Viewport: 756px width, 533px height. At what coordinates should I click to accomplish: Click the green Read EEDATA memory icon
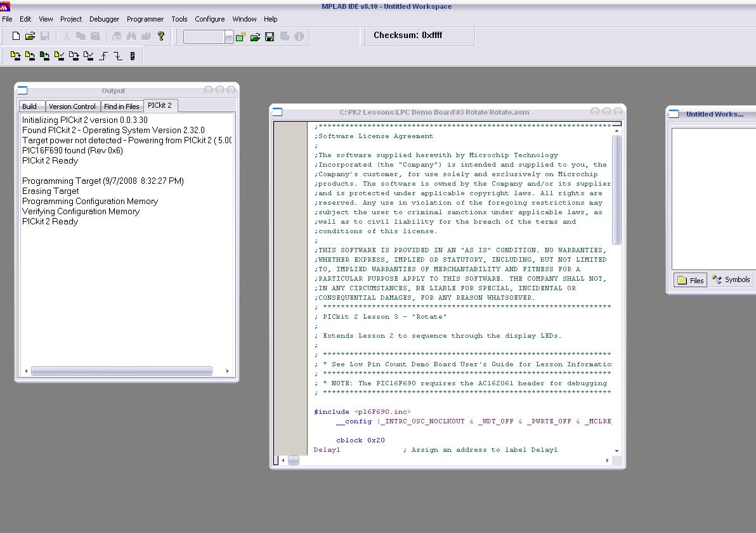pos(44,56)
